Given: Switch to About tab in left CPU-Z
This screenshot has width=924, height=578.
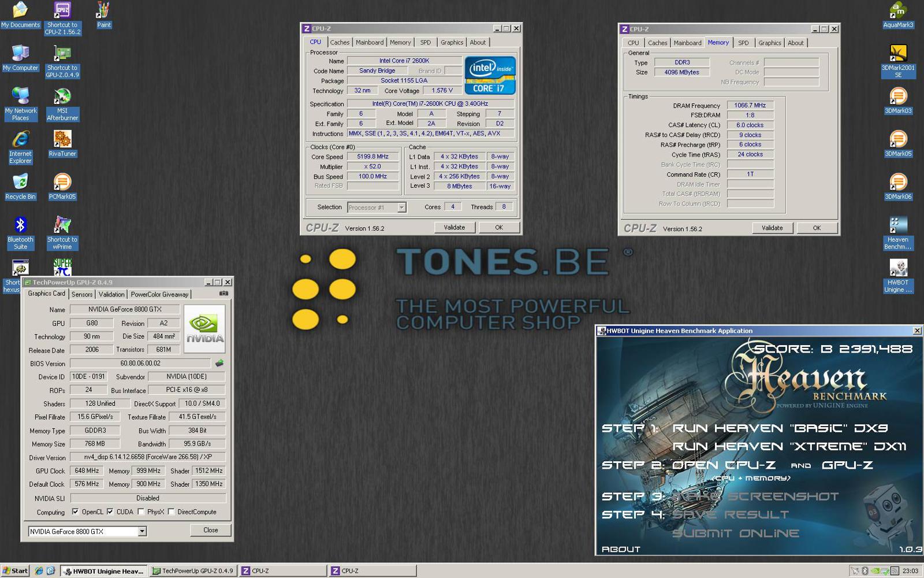Looking at the screenshot, I should 478,42.
